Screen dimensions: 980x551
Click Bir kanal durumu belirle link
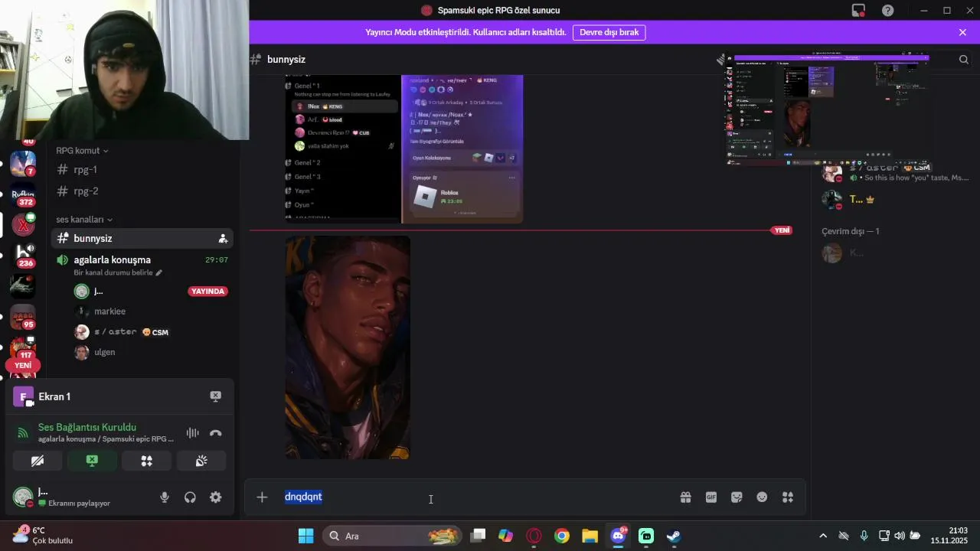coord(118,272)
